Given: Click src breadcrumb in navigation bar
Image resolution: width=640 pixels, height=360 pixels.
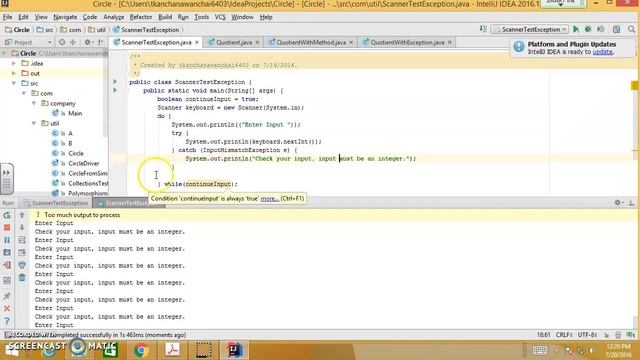Looking at the screenshot, I should pos(45,30).
